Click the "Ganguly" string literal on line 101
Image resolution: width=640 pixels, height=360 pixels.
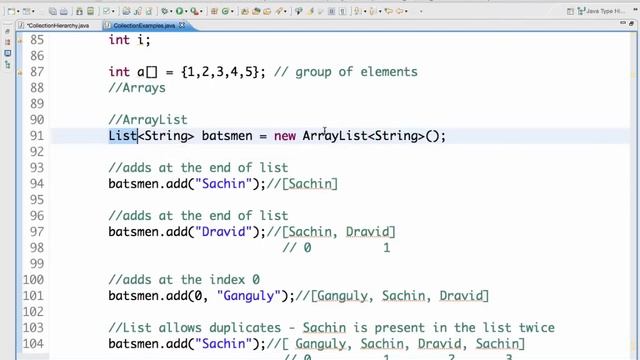pyautogui.click(x=249, y=296)
